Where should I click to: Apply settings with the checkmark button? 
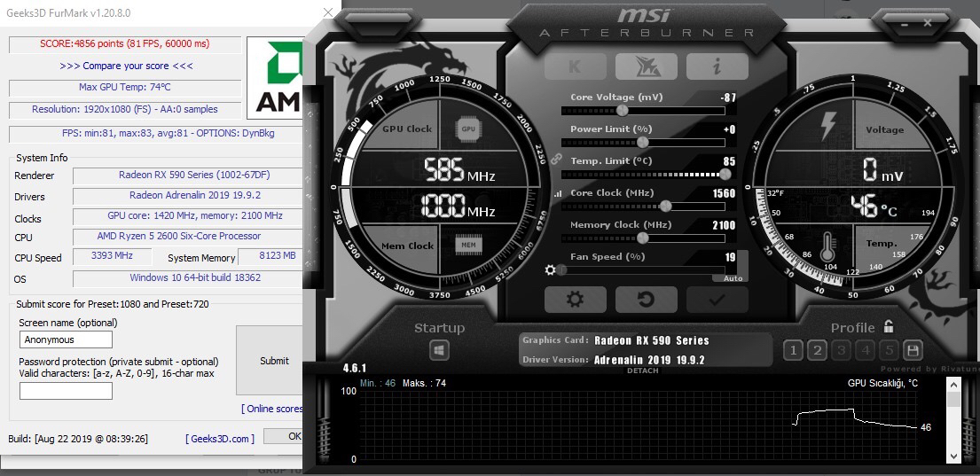click(x=717, y=300)
